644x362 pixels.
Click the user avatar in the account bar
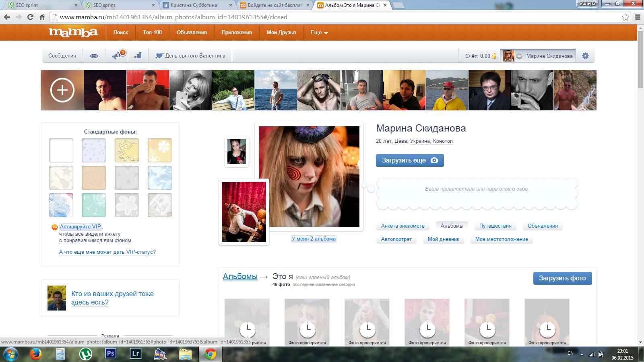tap(508, 56)
